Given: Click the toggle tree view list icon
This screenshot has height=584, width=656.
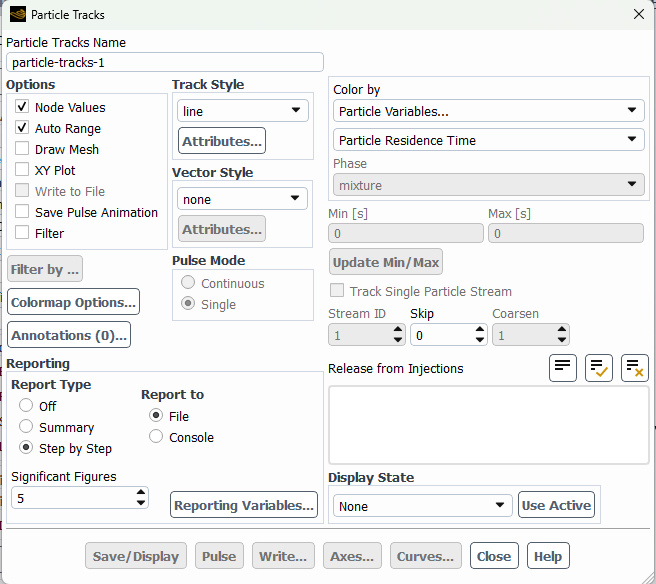Looking at the screenshot, I should tap(563, 368).
